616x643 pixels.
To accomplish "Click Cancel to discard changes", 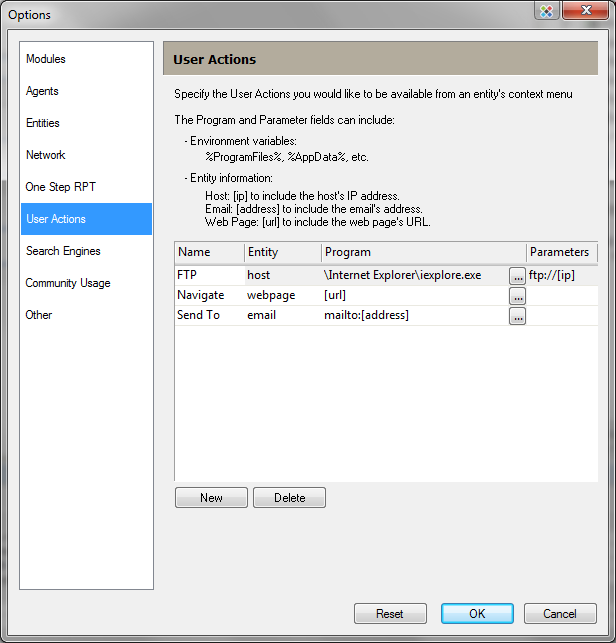I will (560, 613).
